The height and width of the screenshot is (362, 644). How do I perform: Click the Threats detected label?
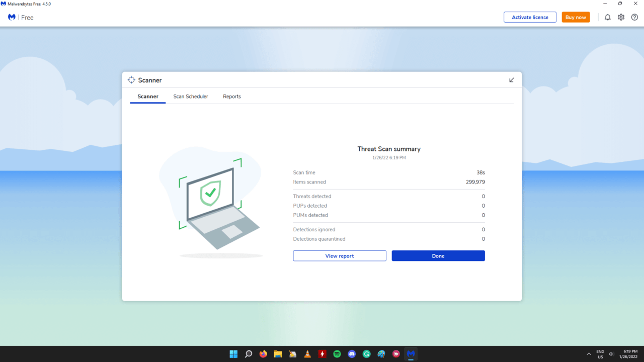pos(312,196)
